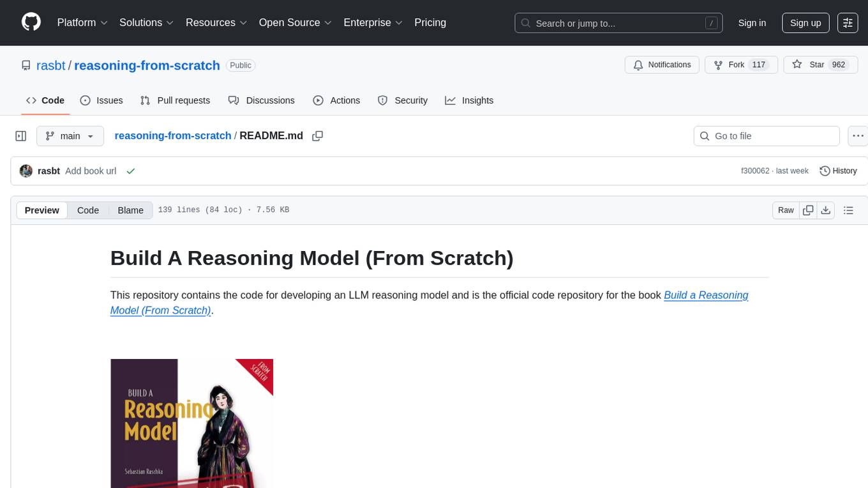The height and width of the screenshot is (488, 868).
Task: Switch to the Actions tab
Action: coord(336,100)
